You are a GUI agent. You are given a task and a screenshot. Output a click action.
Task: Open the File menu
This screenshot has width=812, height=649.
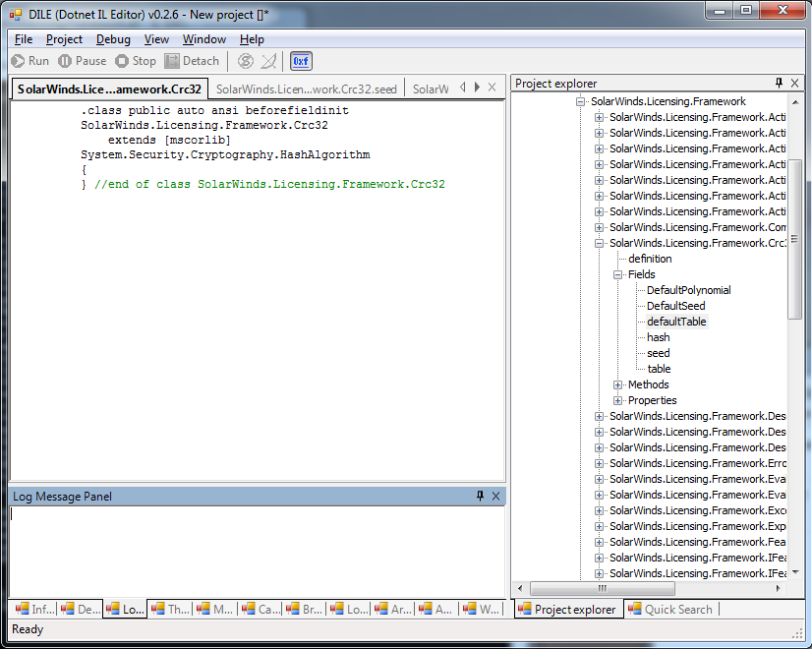pos(24,39)
